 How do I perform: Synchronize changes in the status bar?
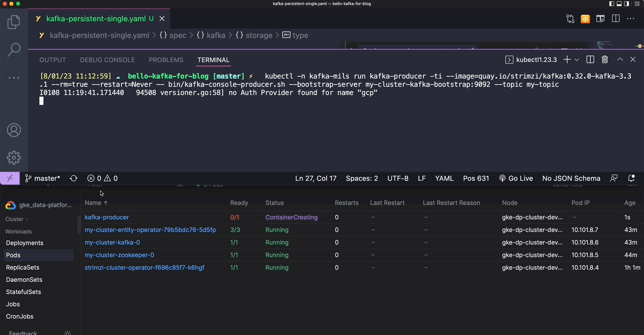point(73,179)
